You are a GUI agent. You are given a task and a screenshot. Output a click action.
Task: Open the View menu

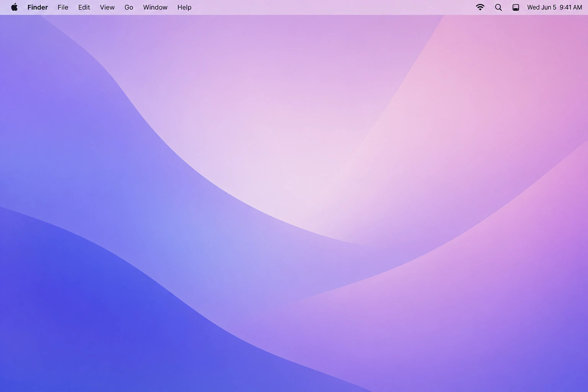(107, 7)
